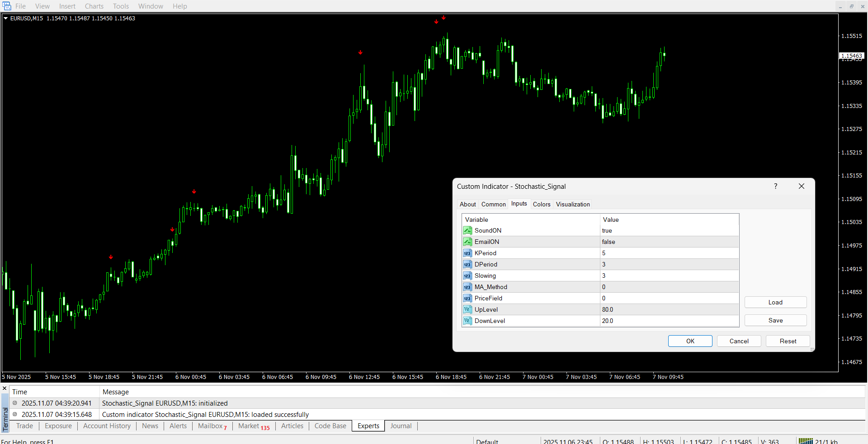Open the Charts menu
The image size is (868, 444).
click(94, 6)
